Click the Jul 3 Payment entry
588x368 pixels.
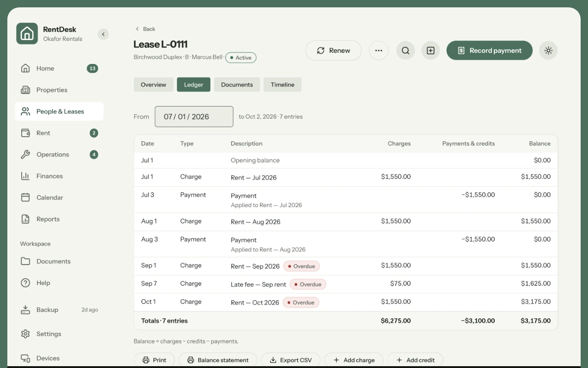coord(346,200)
